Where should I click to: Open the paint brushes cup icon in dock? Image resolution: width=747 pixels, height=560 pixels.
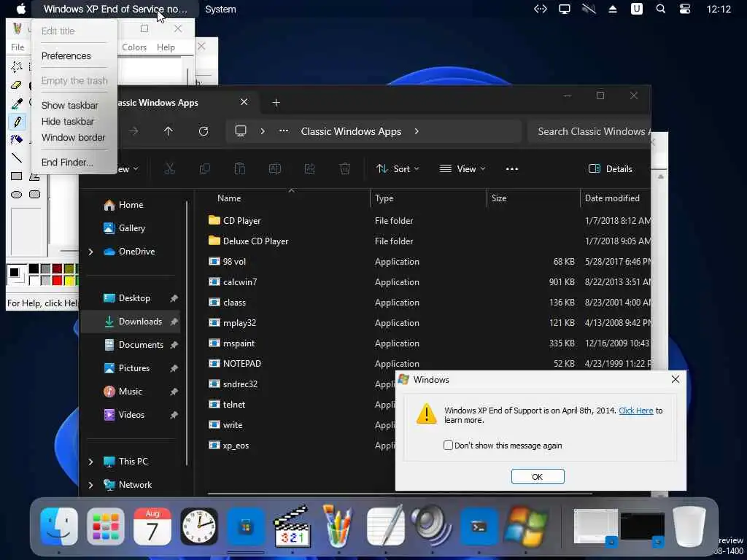pyautogui.click(x=338, y=526)
